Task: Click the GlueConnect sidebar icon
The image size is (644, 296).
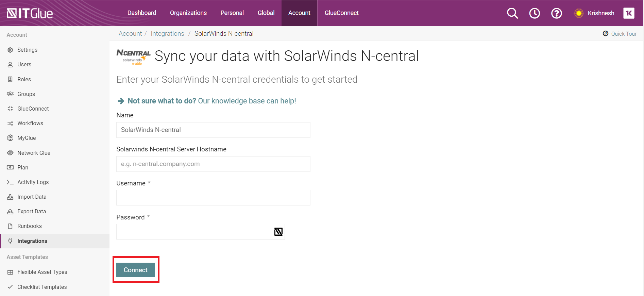Action: (x=10, y=109)
